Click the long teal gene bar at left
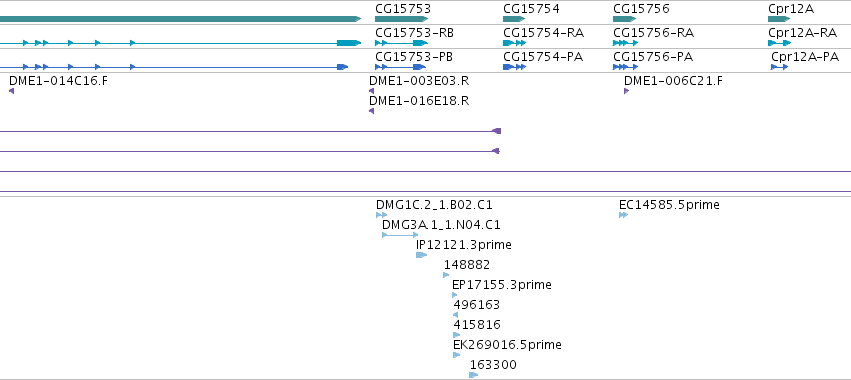Image resolution: width=851 pixels, height=380 pixels. point(180,19)
